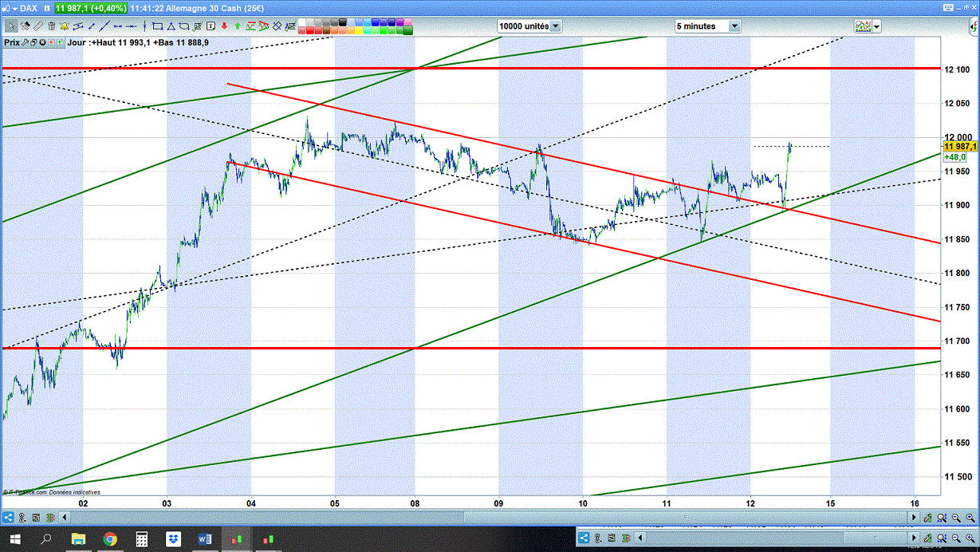This screenshot has height=552, width=980.
Task: Click the Prix panel duplicate-window icon
Action: tap(33, 42)
